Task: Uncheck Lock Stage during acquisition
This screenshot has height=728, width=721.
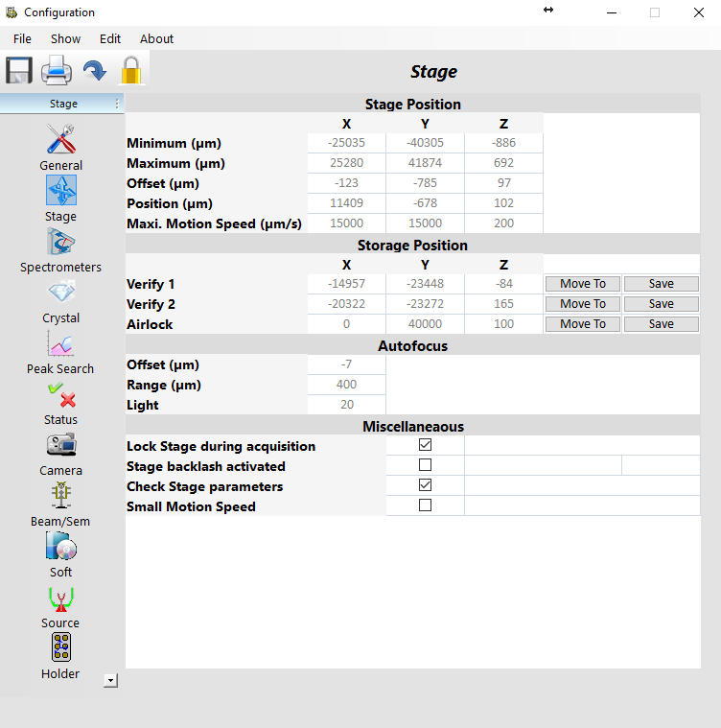Action: [x=425, y=445]
